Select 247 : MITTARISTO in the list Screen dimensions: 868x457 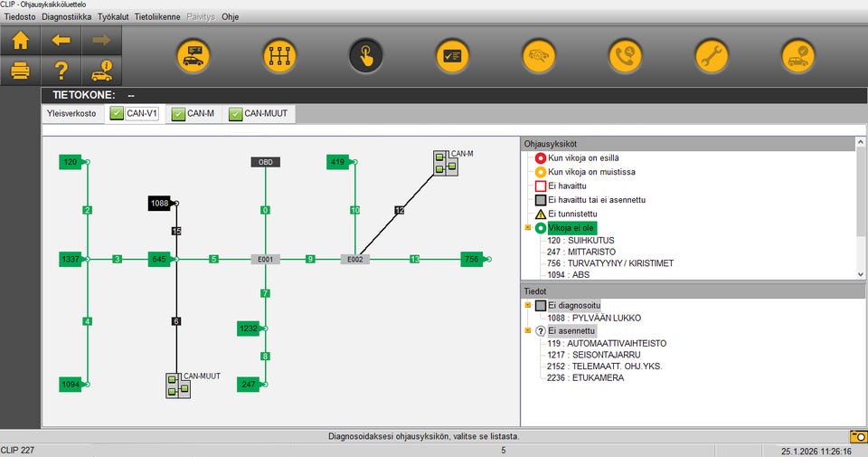click(581, 252)
